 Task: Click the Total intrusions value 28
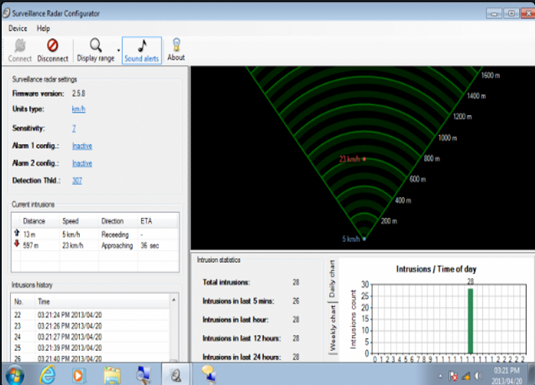[296, 282]
